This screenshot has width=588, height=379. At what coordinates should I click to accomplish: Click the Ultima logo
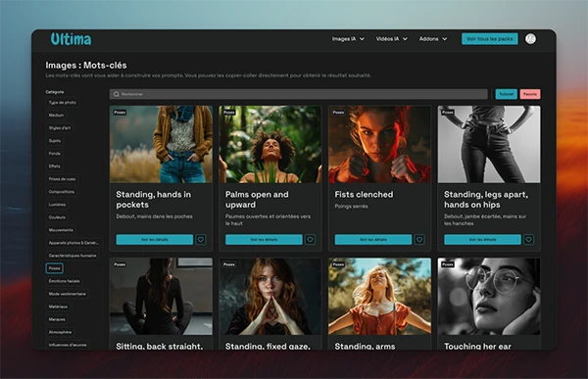[x=71, y=39]
